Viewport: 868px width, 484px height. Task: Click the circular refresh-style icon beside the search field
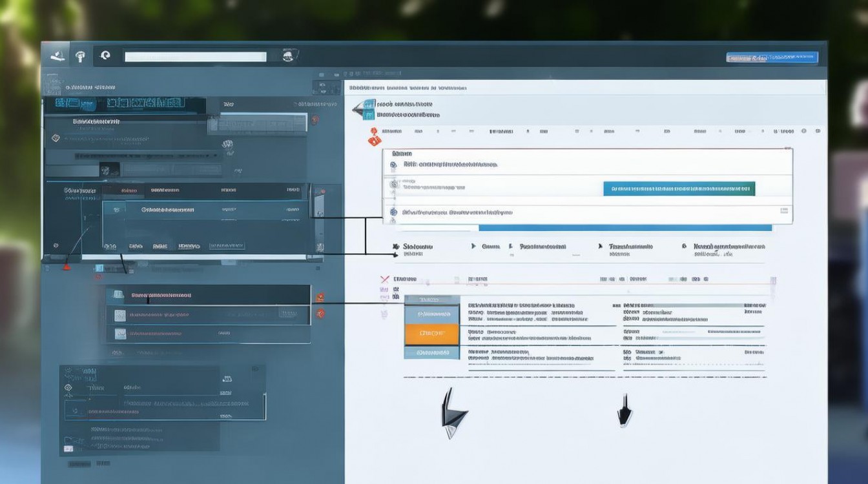(105, 56)
